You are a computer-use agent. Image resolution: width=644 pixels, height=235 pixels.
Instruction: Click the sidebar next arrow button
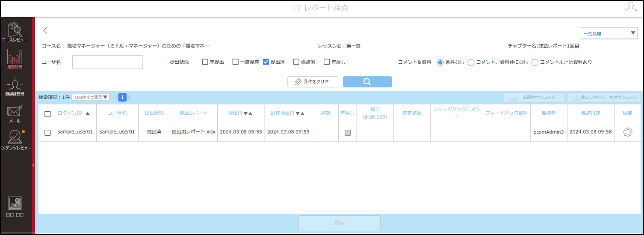pyautogui.click(x=20, y=215)
